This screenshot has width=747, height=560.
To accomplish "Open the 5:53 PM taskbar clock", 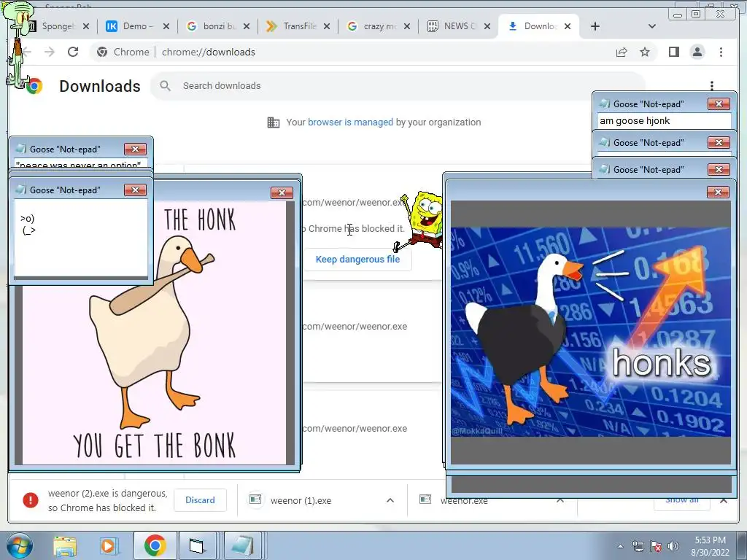I will pos(710,546).
